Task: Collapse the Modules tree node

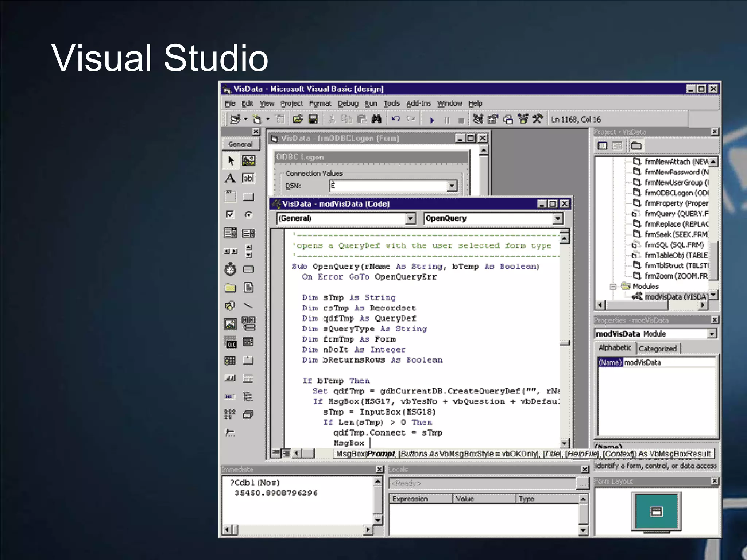Action: [x=613, y=287]
